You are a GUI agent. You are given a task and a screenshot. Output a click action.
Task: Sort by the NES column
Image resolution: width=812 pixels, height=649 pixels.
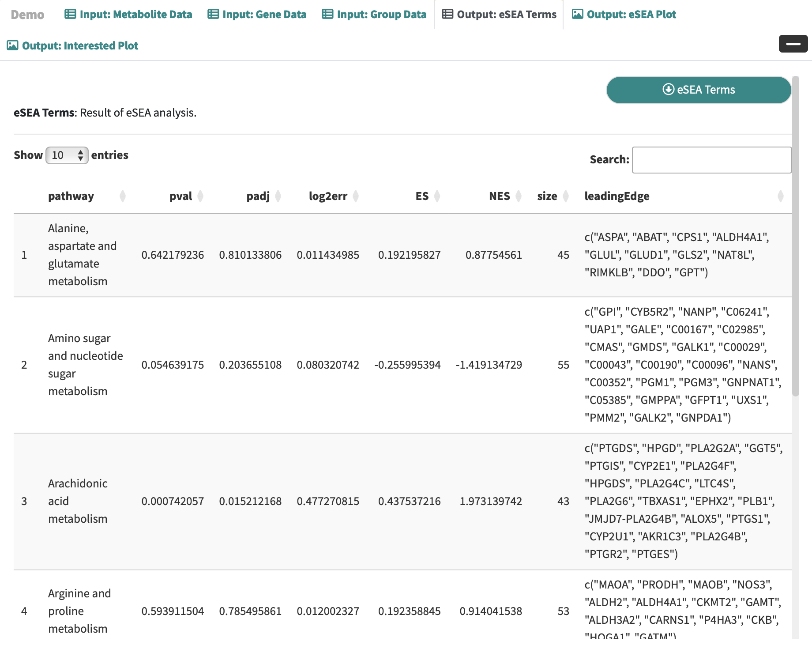(x=499, y=196)
